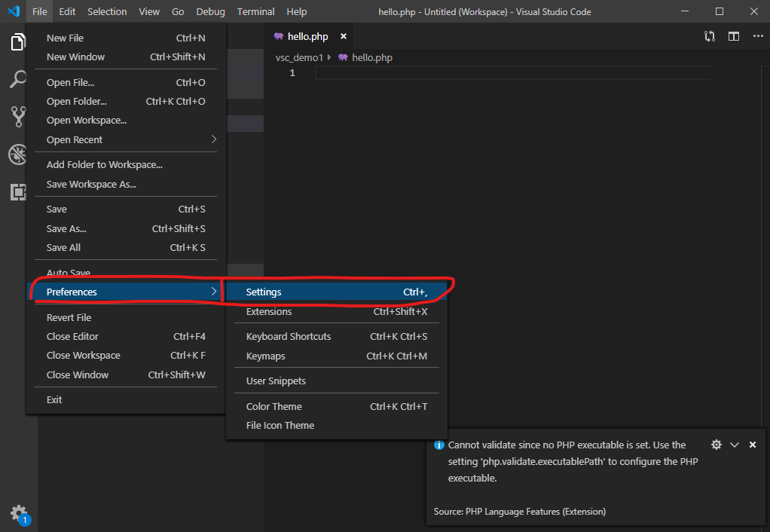The image size is (770, 532).
Task: Open the Go menu
Action: tap(178, 11)
